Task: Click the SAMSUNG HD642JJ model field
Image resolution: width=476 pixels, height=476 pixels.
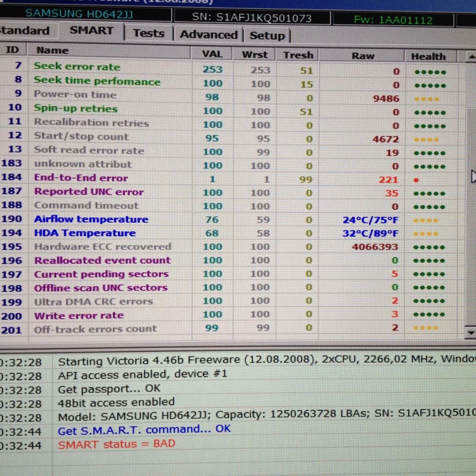Action: click(85, 14)
